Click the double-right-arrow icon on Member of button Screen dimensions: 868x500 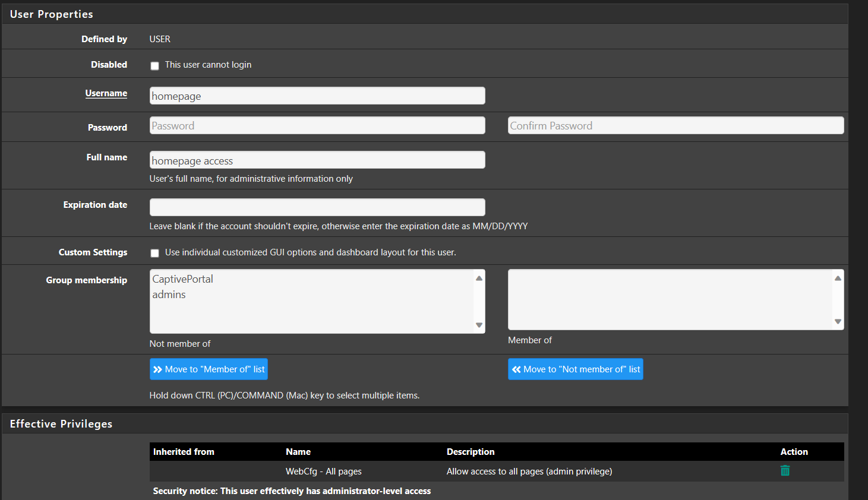pyautogui.click(x=156, y=369)
